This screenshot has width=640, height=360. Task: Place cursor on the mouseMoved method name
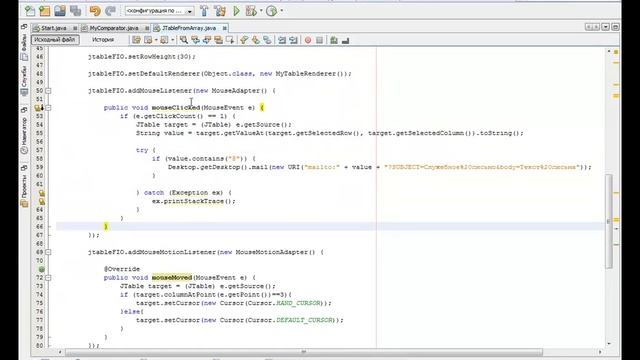pyautogui.click(x=172, y=278)
